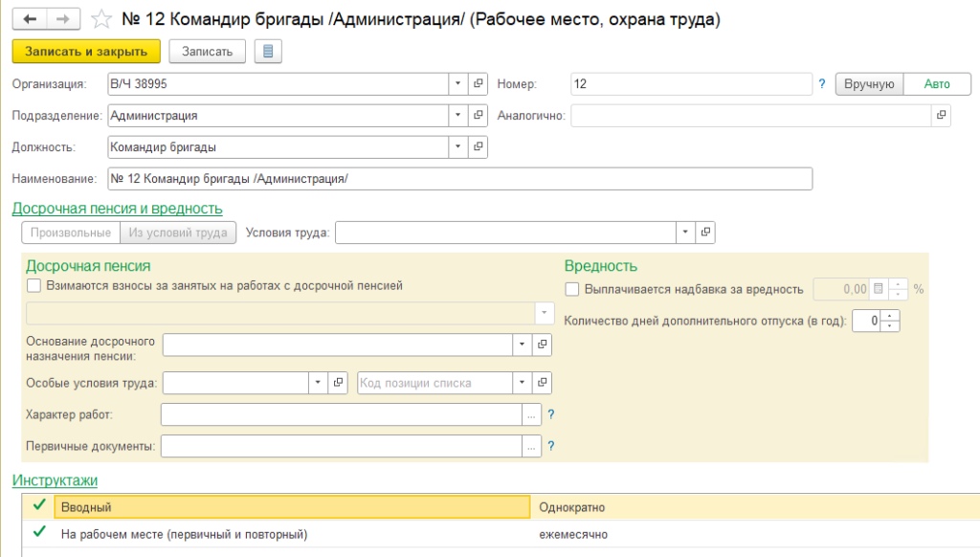Open the calculator icon in надбавка за вредность field

click(879, 289)
